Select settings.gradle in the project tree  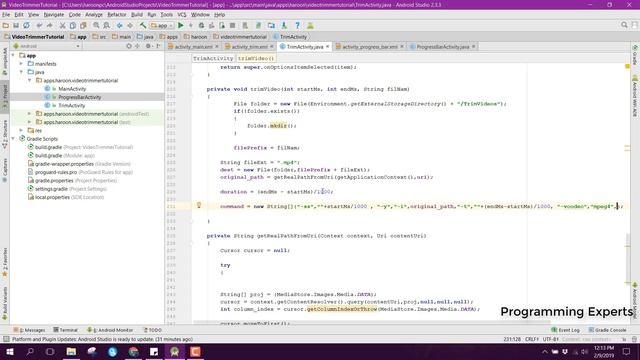51,189
